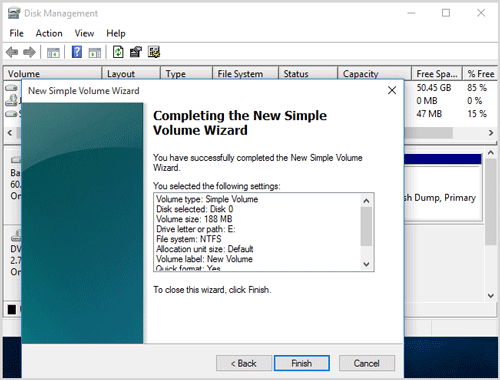The image size is (500, 380).
Task: Open the Help menu
Action: point(116,33)
